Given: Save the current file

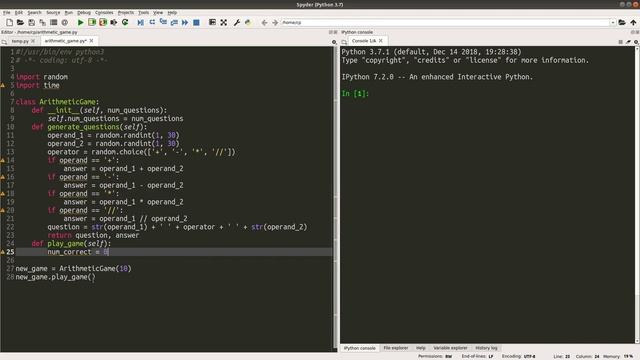Looking at the screenshot, I should point(31,22).
